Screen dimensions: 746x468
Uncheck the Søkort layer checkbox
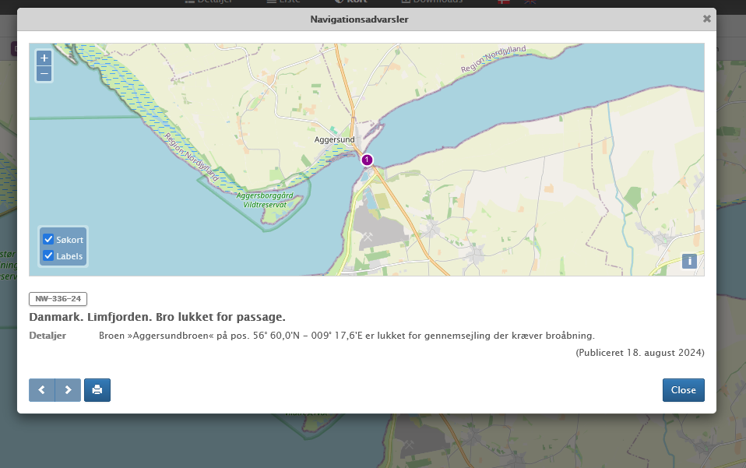point(48,239)
